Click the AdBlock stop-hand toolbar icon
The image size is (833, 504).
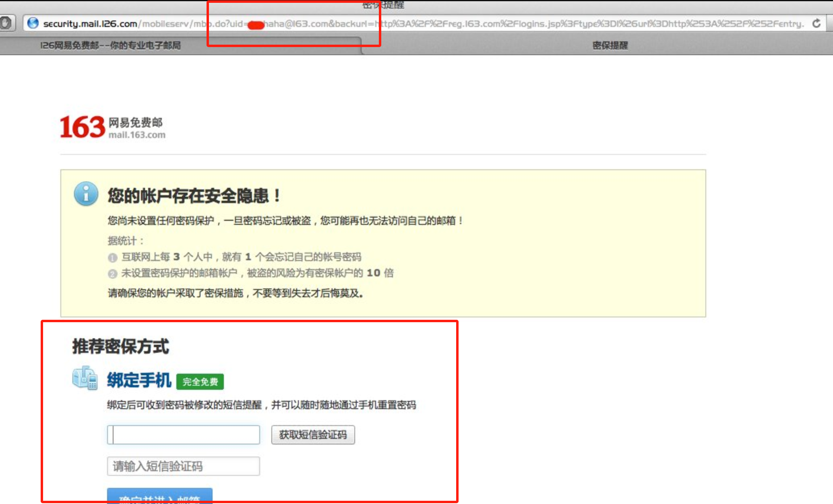(x=6, y=23)
